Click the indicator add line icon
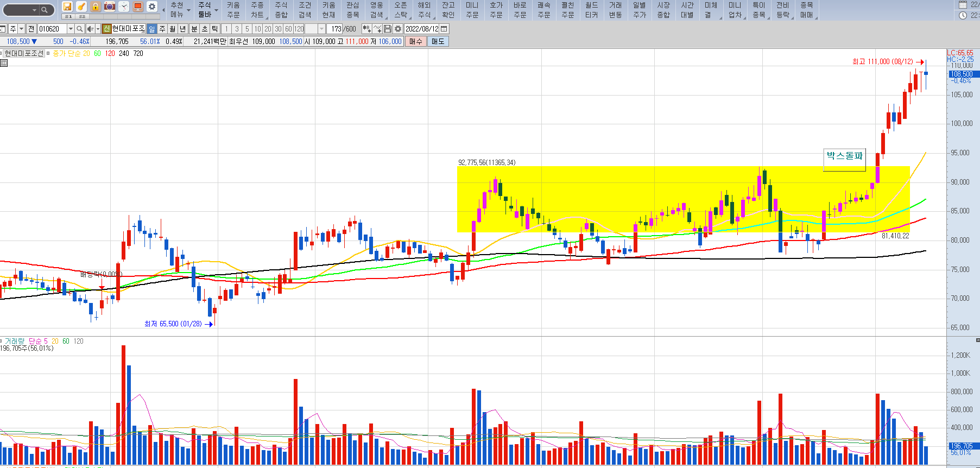 coord(377,29)
